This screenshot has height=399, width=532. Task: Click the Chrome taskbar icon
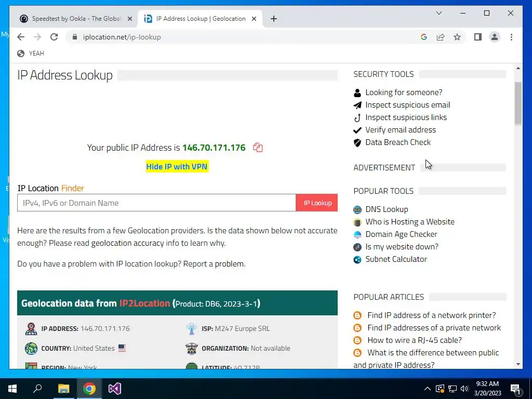point(89,389)
